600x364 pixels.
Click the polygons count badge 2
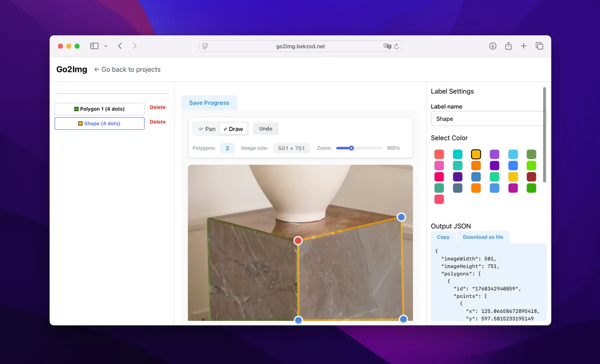click(227, 148)
